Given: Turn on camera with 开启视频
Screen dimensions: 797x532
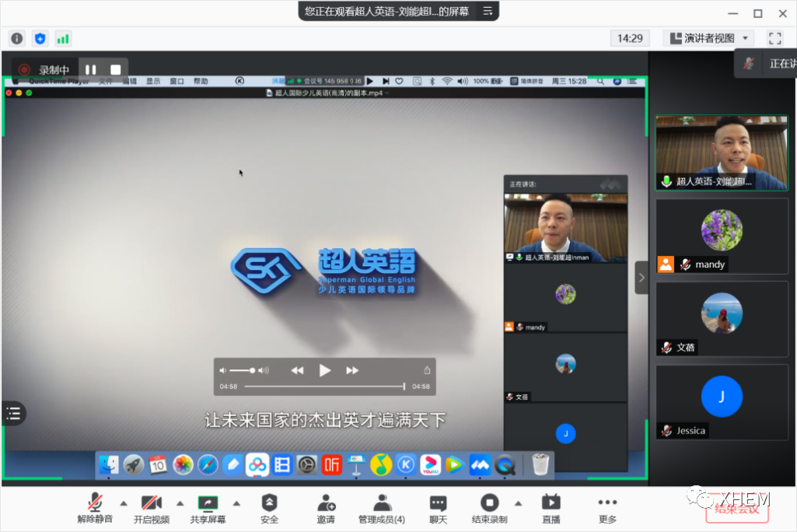Looking at the screenshot, I should click(x=152, y=508).
